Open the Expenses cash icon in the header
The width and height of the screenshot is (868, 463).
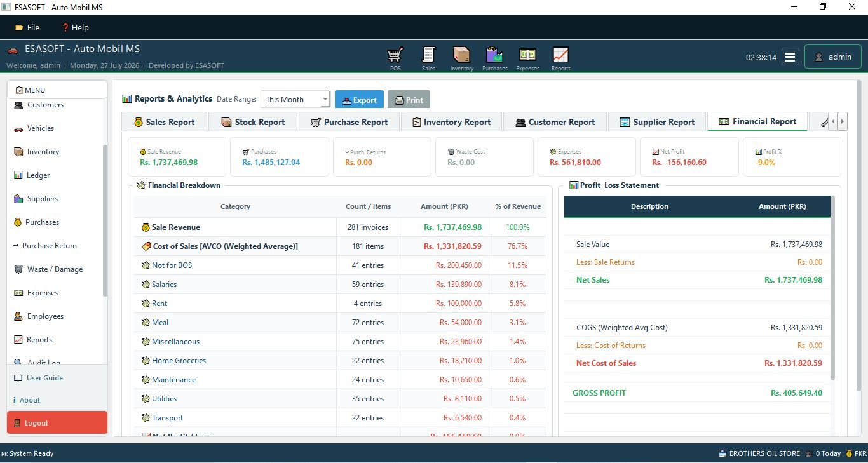pyautogui.click(x=527, y=55)
